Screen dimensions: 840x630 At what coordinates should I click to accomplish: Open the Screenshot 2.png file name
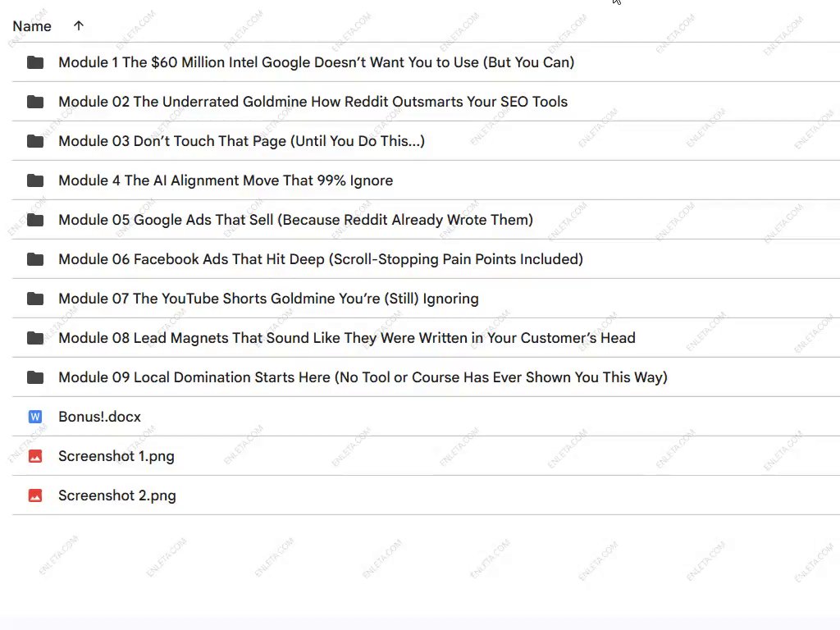coord(117,495)
